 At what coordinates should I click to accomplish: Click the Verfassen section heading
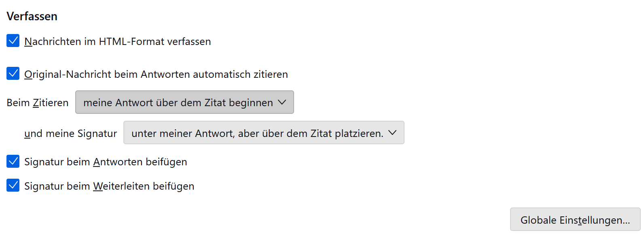(32, 16)
